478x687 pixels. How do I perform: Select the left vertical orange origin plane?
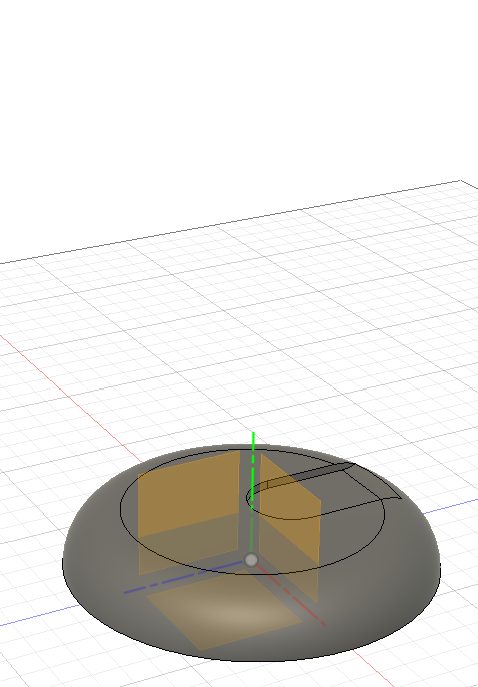(188, 513)
